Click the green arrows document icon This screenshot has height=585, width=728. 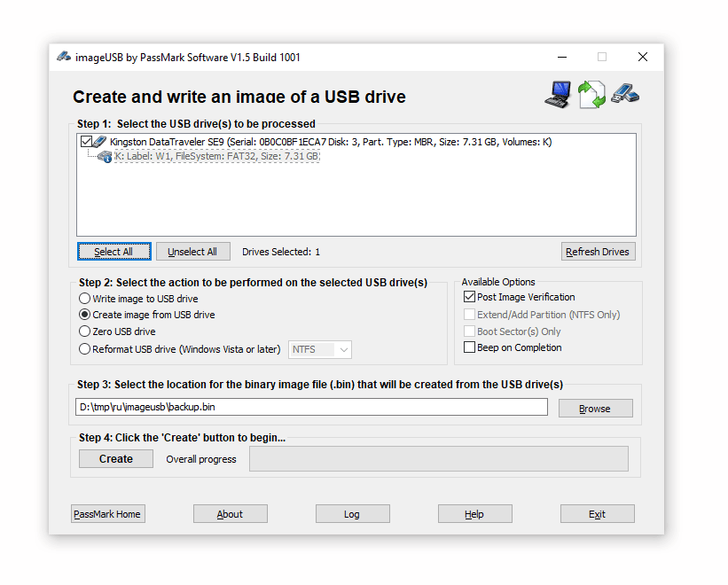(591, 94)
